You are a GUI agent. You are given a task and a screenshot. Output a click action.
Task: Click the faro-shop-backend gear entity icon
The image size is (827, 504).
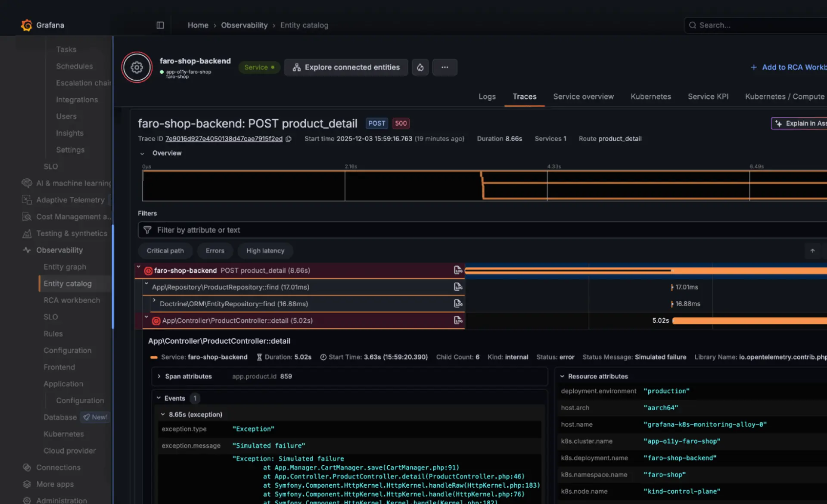(x=137, y=67)
